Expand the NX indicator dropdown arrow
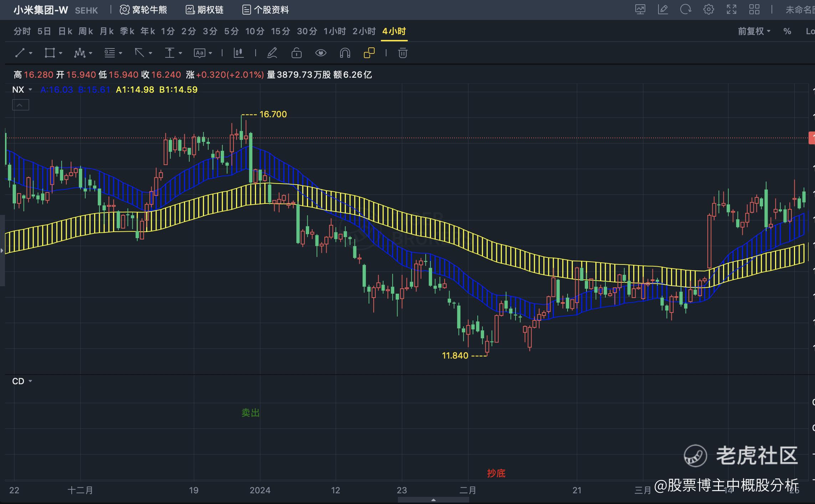This screenshot has height=504, width=815. pyautogui.click(x=30, y=89)
